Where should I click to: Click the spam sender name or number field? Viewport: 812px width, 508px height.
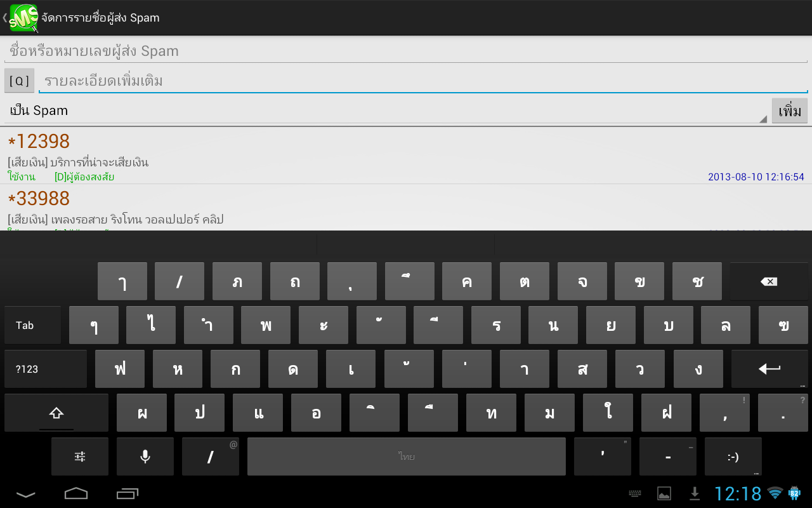(406, 51)
